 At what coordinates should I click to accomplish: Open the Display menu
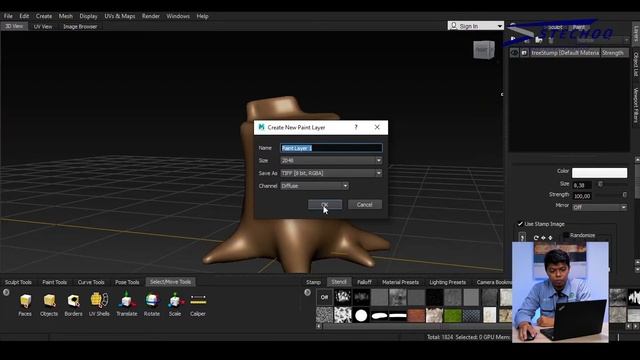pos(89,16)
